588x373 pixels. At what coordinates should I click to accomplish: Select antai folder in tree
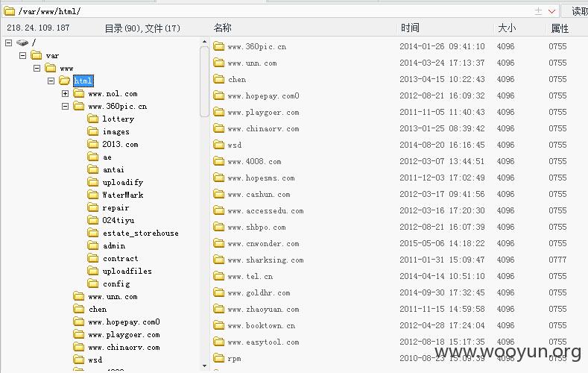coord(113,169)
